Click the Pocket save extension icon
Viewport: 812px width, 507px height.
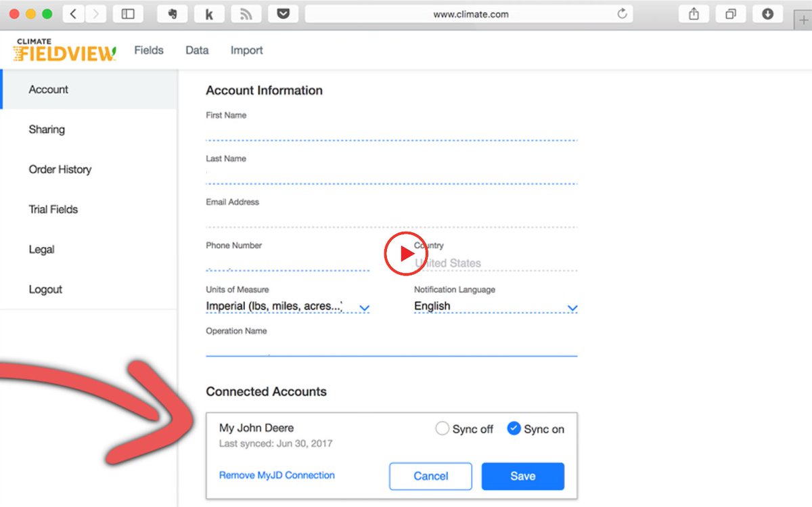coord(283,14)
